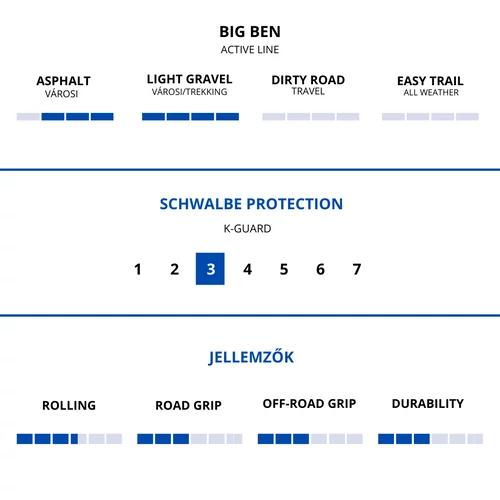Screen dimensions: 500x500
Task: Select protection level 3 highlighted box
Action: [210, 269]
